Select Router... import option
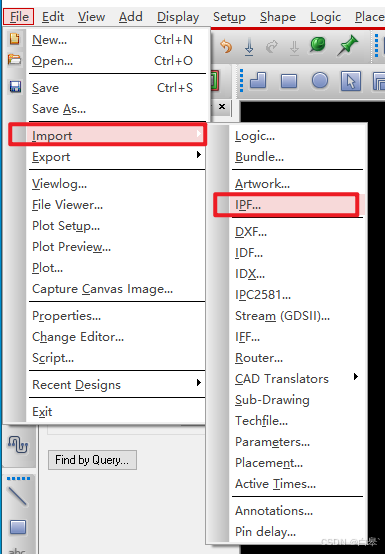Screen dimensions: 385x554 (x=297, y=358)
